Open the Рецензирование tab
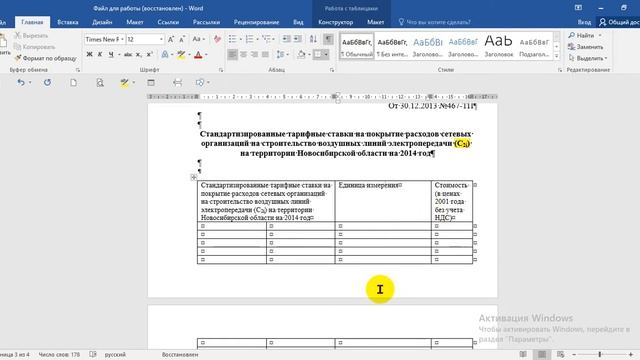Viewport: 640px width, 360px height. pos(256,22)
